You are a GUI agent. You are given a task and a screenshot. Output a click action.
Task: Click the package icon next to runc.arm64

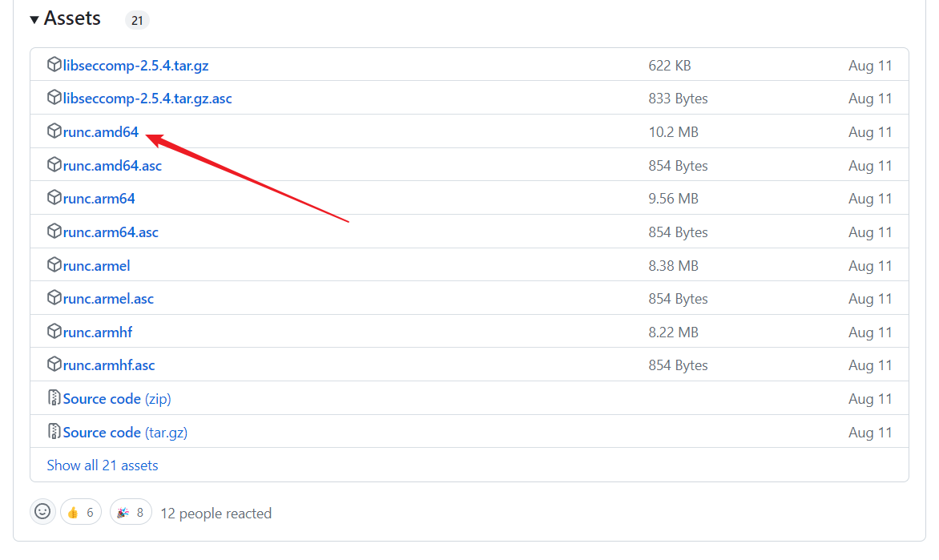[x=54, y=198]
